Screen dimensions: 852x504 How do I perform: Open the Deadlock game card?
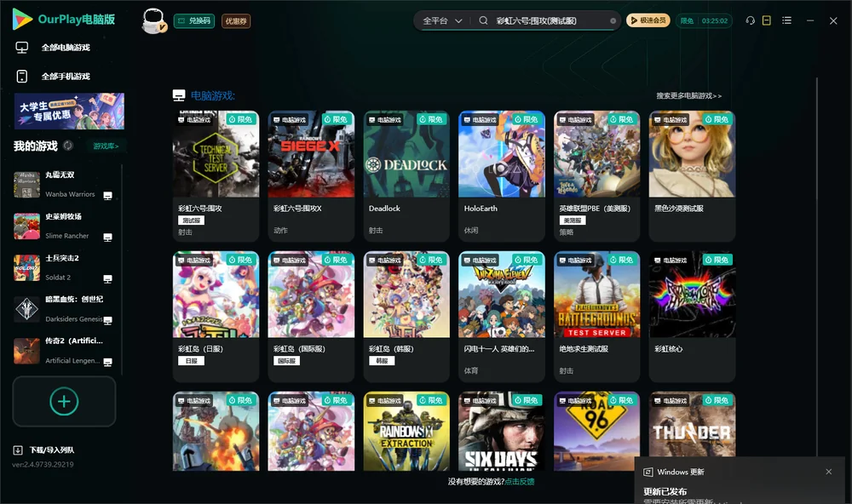[x=406, y=176]
